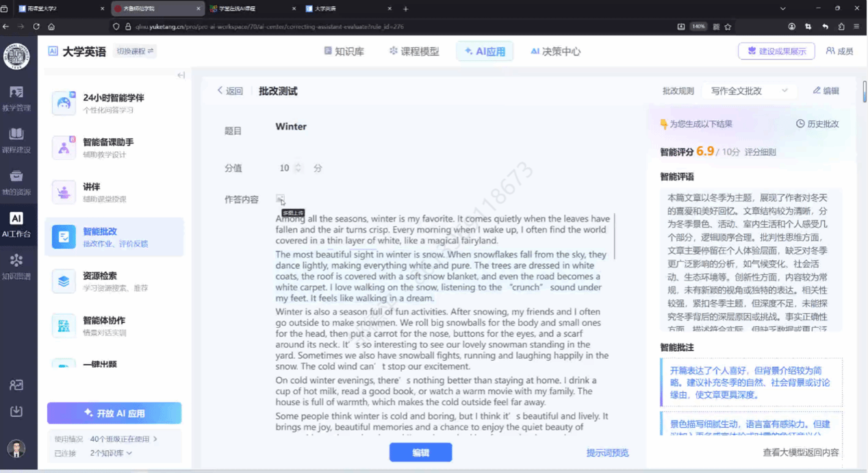Collapse the AI app list panel
This screenshot has width=868, height=473.
click(181, 75)
